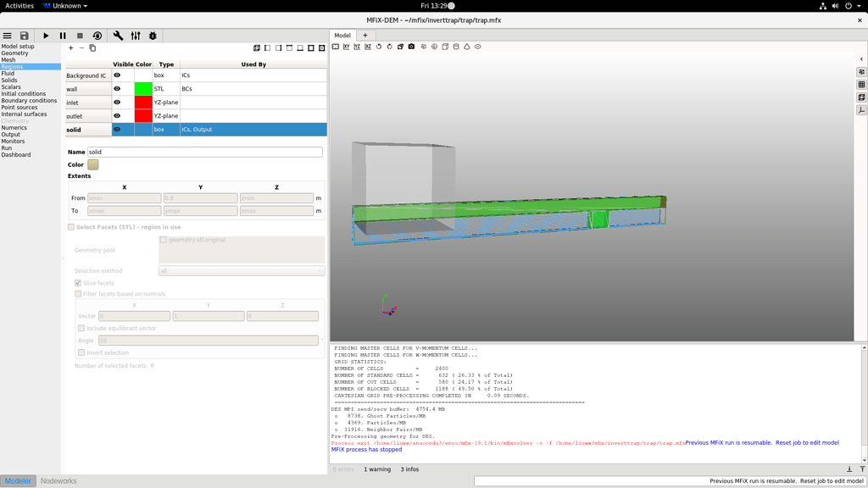The height and width of the screenshot is (488, 868).
Task: Add a new region with plus icon
Action: coord(71,48)
